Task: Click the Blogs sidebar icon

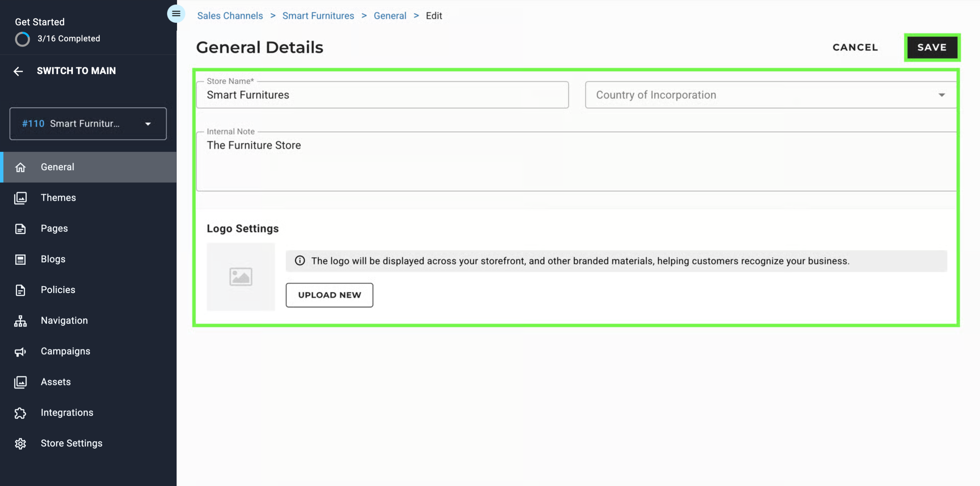Action: (x=20, y=260)
